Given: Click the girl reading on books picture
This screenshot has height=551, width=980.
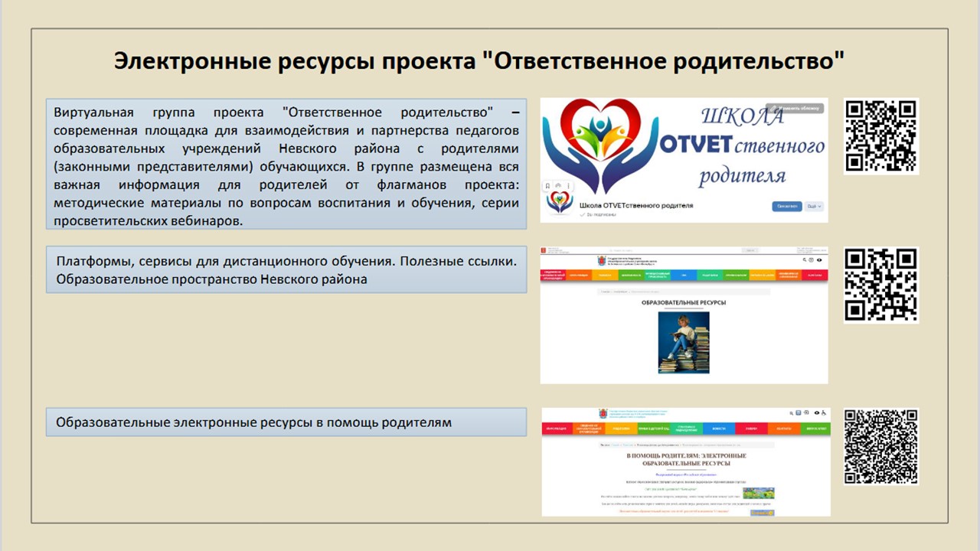Looking at the screenshot, I should 684,342.
